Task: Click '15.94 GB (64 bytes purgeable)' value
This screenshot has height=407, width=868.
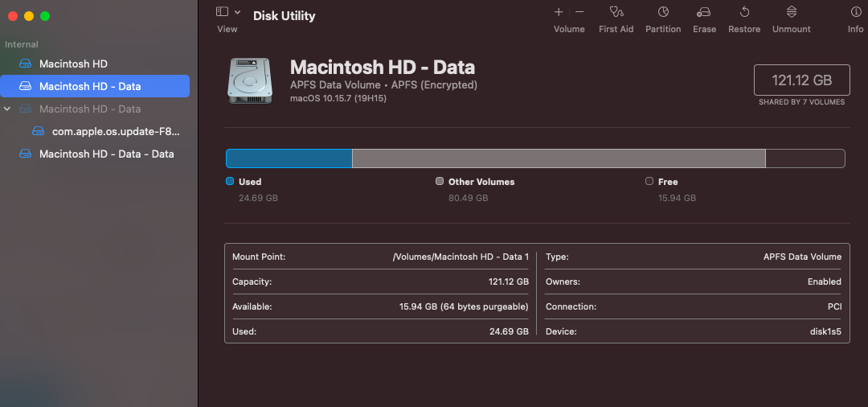Action: click(x=464, y=306)
